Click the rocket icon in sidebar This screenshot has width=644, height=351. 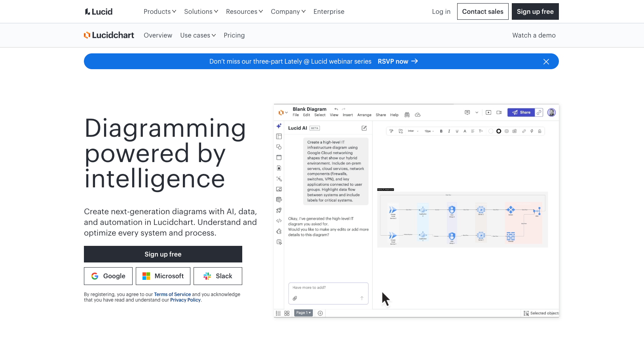(279, 210)
